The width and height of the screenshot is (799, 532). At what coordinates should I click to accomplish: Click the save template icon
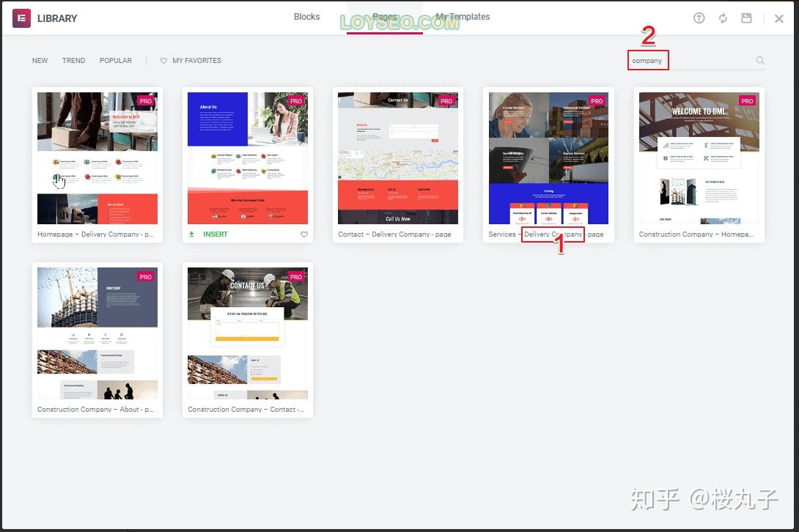pyautogui.click(x=746, y=18)
